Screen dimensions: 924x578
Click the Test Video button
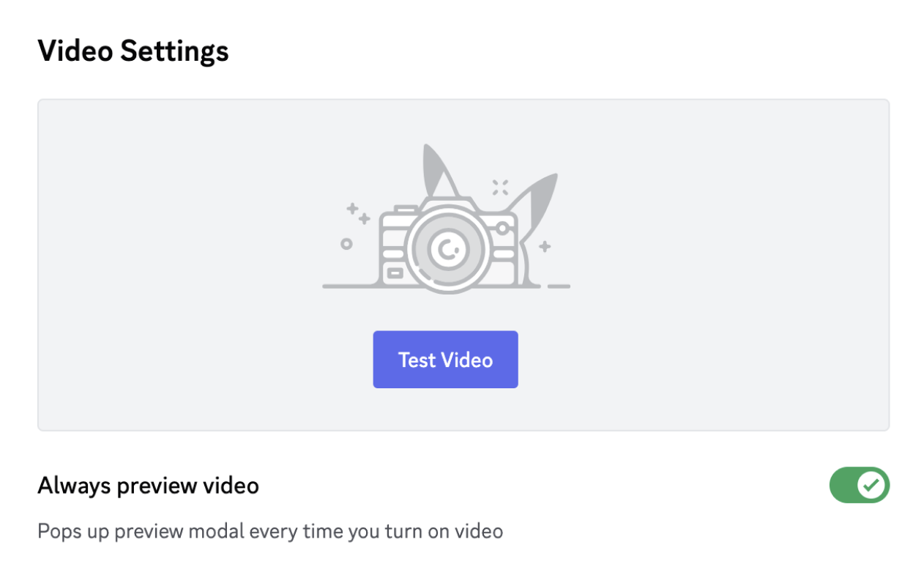445,360
